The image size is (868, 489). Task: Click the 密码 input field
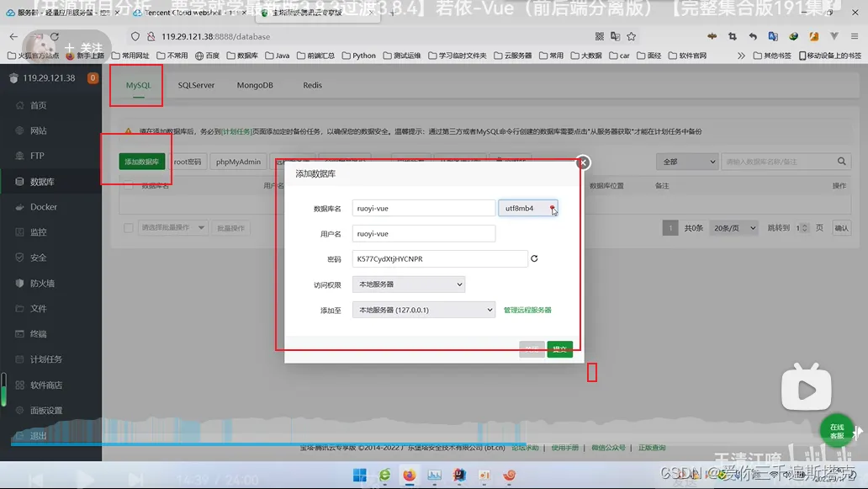440,258
